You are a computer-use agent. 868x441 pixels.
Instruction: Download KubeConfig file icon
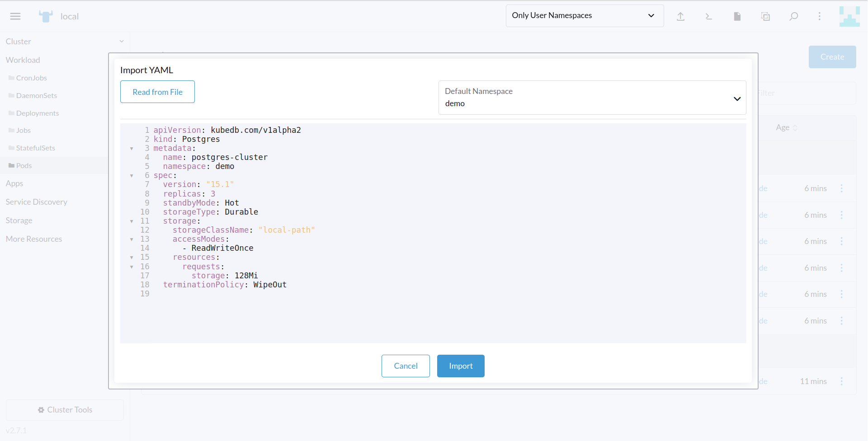point(737,17)
